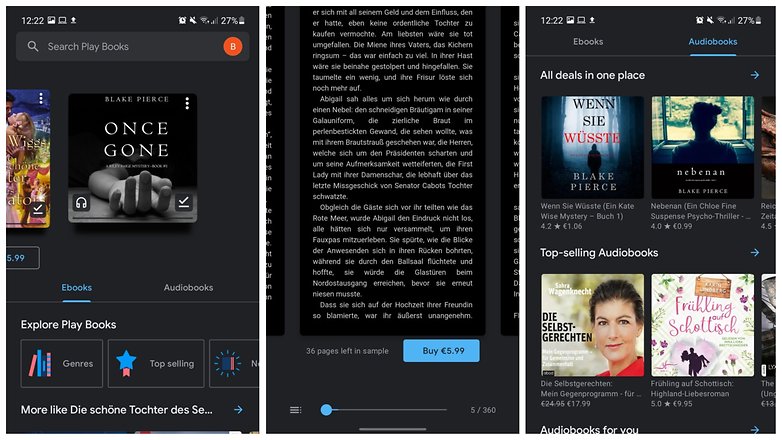Screen dimensions: 782x440
Task: Click the Genres books icon
Action: [x=40, y=363]
